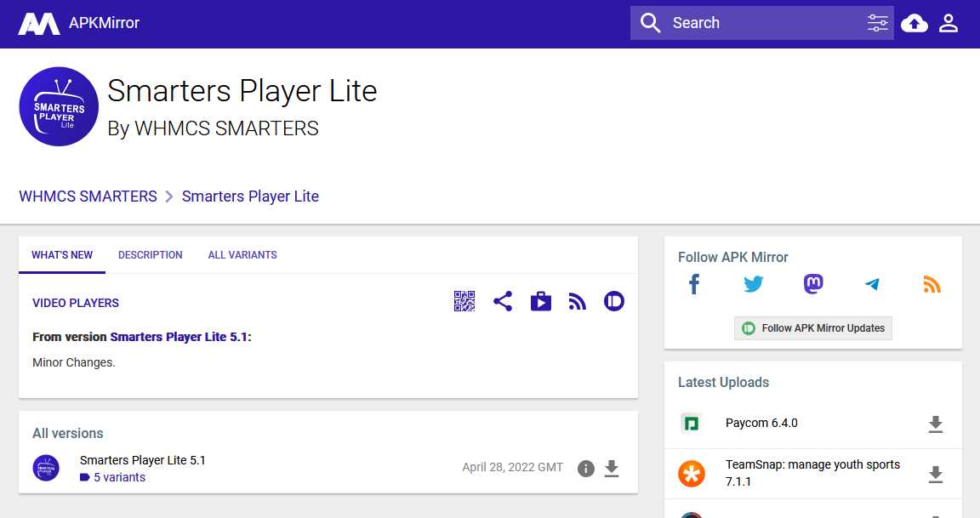Open Smarters Player Lite 5.1 changelog link
The image size is (980, 518).
pyautogui.click(x=179, y=337)
